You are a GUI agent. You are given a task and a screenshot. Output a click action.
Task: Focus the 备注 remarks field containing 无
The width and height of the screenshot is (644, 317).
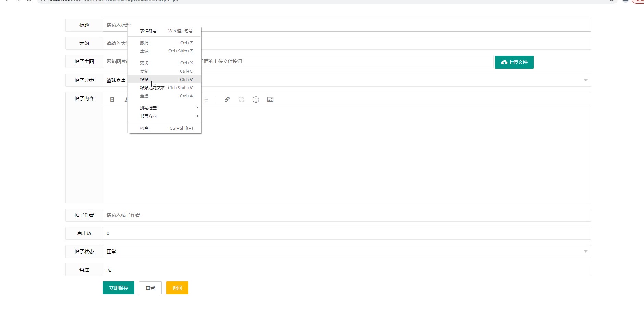coord(347,270)
